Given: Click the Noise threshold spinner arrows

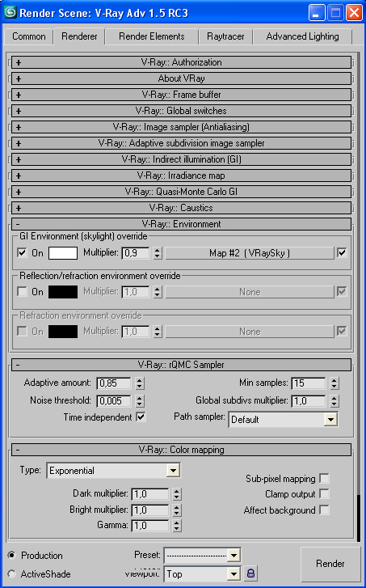Looking at the screenshot, I should coord(140,401).
